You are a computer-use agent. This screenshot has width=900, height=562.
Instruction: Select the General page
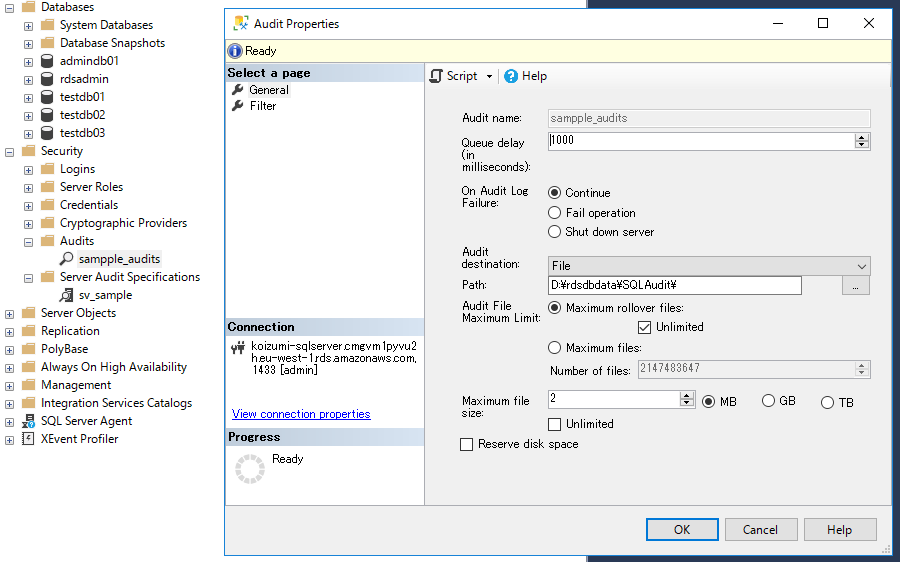269,90
